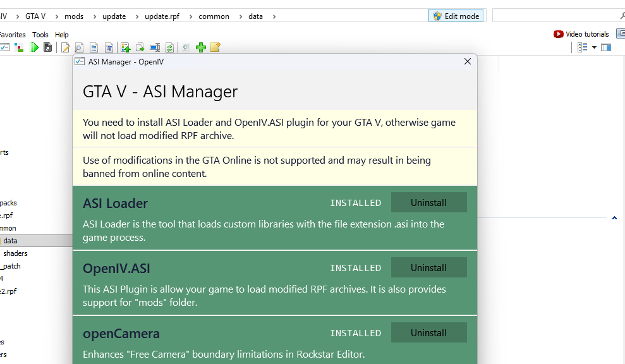625x364 pixels.
Task: Click update in the address breadcrumb
Action: pyautogui.click(x=114, y=16)
